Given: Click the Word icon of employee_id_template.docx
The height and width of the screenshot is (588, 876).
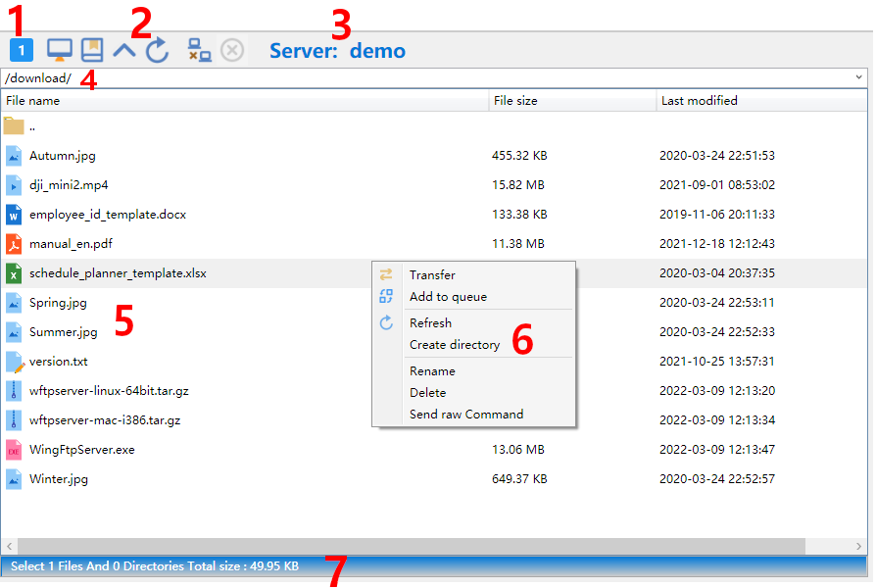Looking at the screenshot, I should [x=14, y=215].
